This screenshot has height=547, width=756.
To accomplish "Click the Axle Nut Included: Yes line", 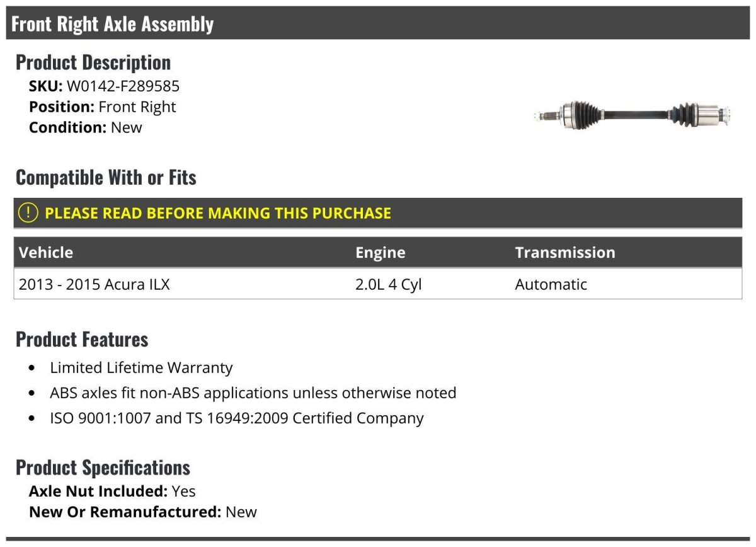I will [112, 491].
